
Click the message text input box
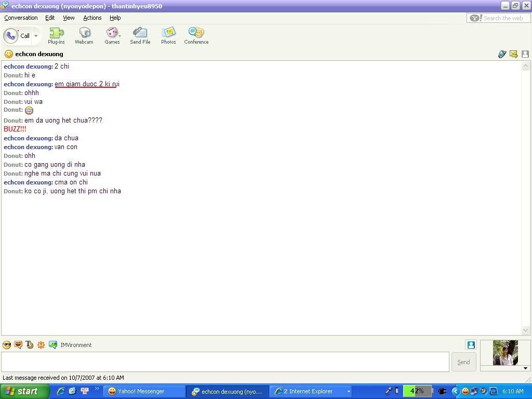click(225, 362)
